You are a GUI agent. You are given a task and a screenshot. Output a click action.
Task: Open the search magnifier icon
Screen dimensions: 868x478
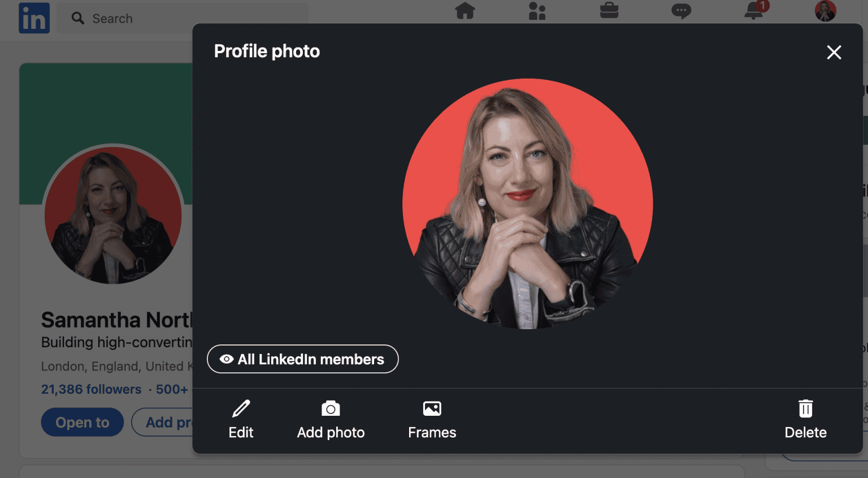pos(77,18)
